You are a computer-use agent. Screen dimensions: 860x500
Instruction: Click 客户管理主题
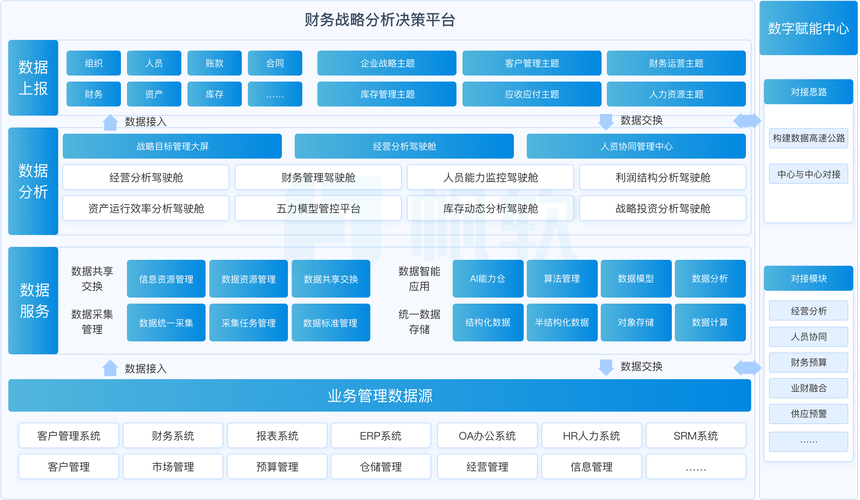(x=531, y=63)
